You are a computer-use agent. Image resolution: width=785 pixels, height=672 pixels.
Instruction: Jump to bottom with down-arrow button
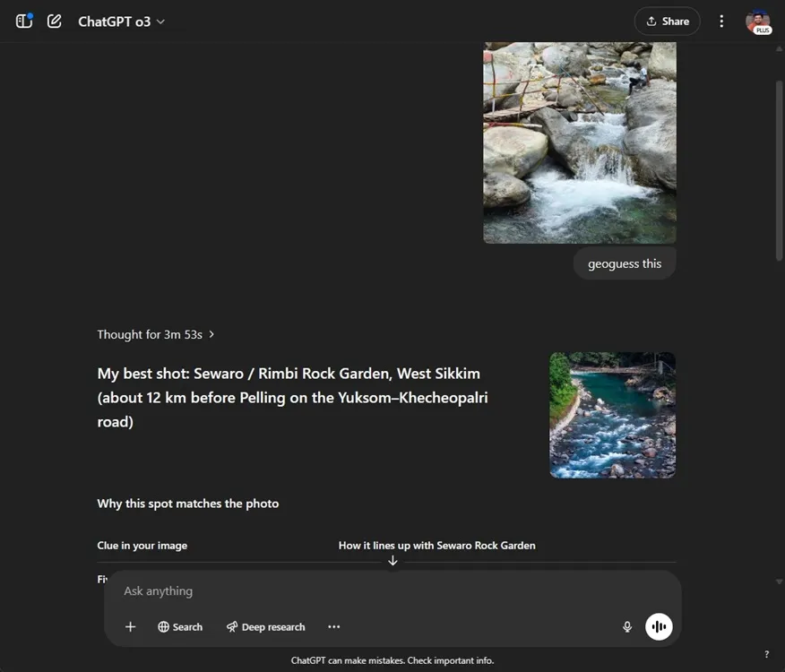pyautogui.click(x=392, y=561)
